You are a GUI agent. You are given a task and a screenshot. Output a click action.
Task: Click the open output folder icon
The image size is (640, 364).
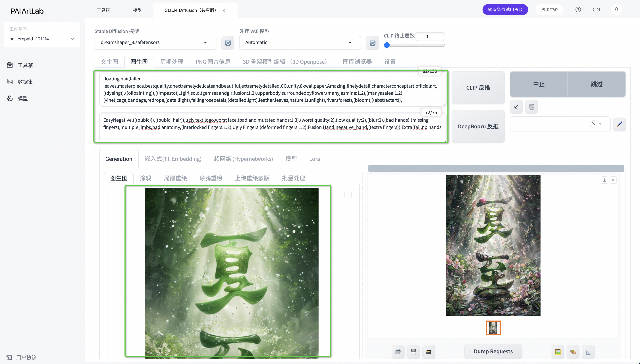[x=398, y=352]
